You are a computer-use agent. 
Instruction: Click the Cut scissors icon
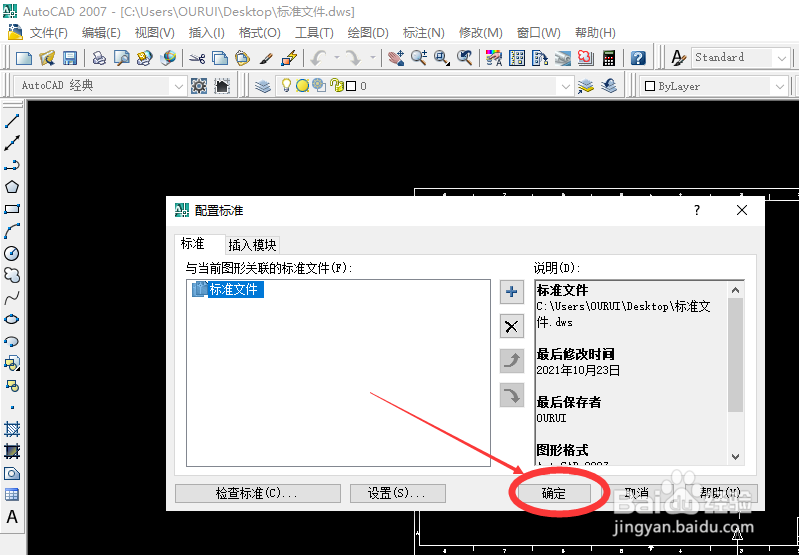pyautogui.click(x=197, y=58)
